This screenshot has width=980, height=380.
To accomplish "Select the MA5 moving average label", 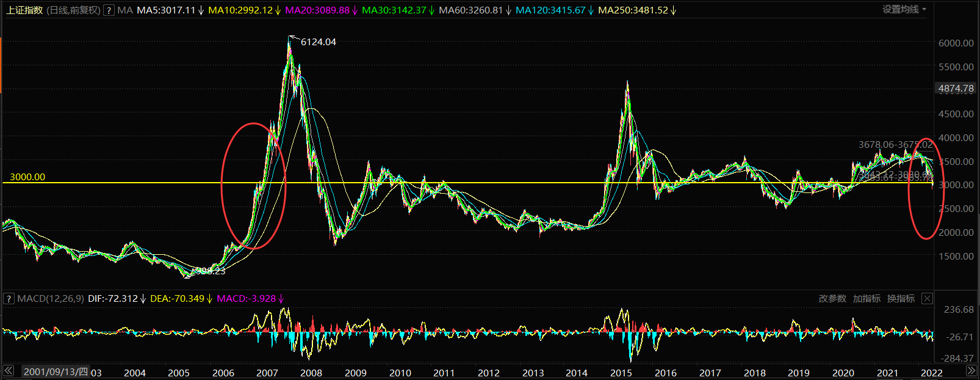I will pos(166,10).
